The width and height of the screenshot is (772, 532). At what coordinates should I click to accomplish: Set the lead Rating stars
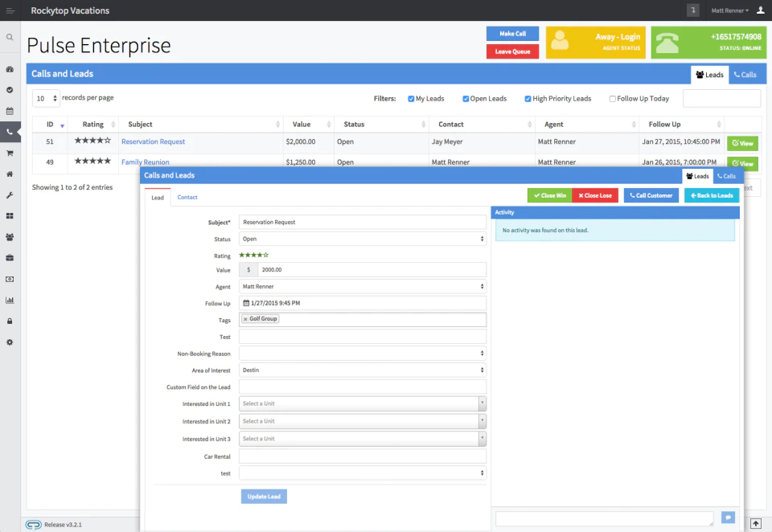(x=253, y=255)
